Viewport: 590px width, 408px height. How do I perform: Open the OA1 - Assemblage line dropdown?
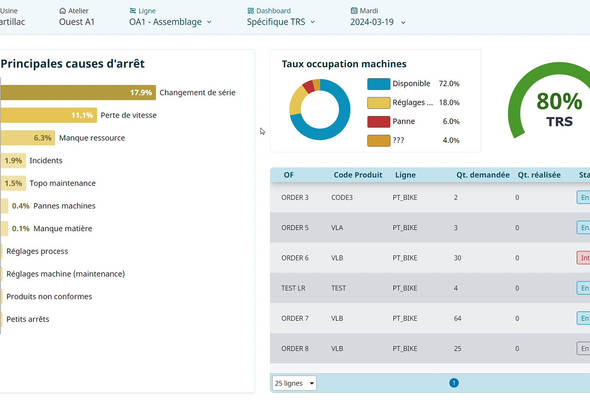coord(170,22)
